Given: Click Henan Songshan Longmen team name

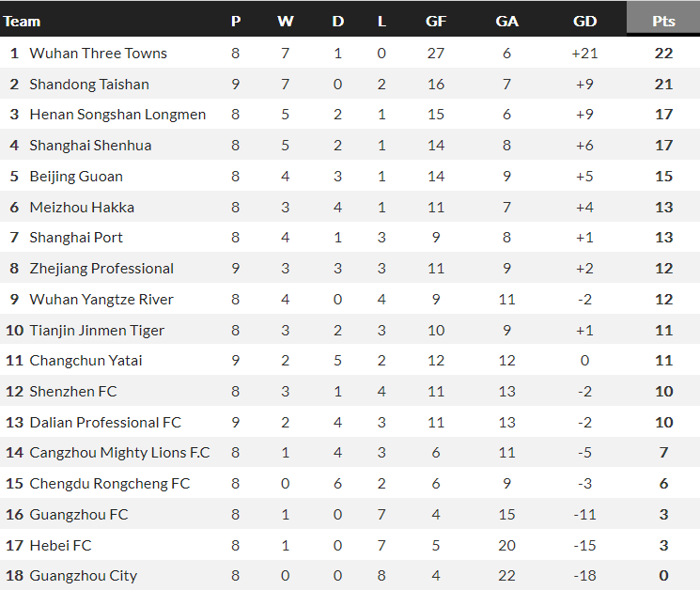Looking at the screenshot, I should (x=117, y=115).
